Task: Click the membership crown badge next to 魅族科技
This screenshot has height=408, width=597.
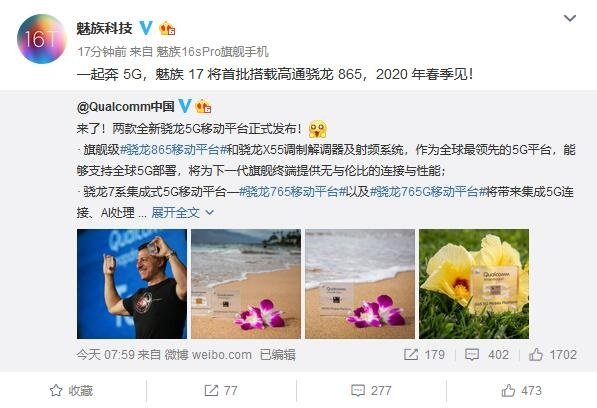Action: coord(167,29)
